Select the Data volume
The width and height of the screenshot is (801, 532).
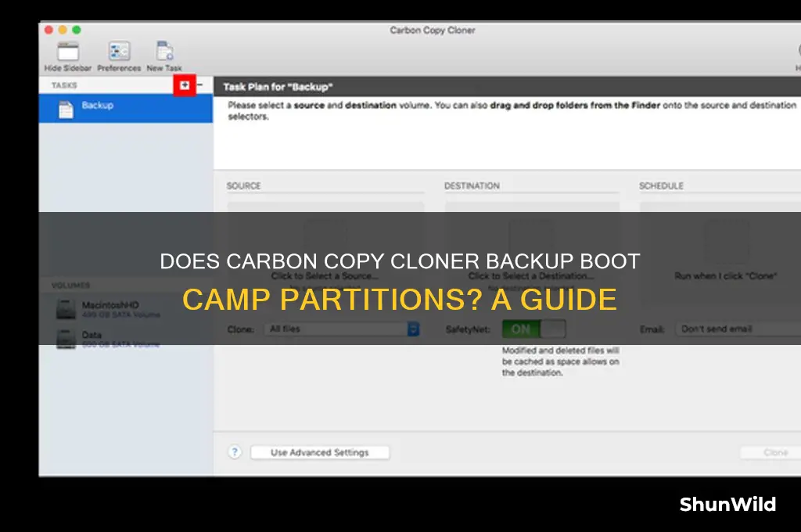tap(126, 339)
